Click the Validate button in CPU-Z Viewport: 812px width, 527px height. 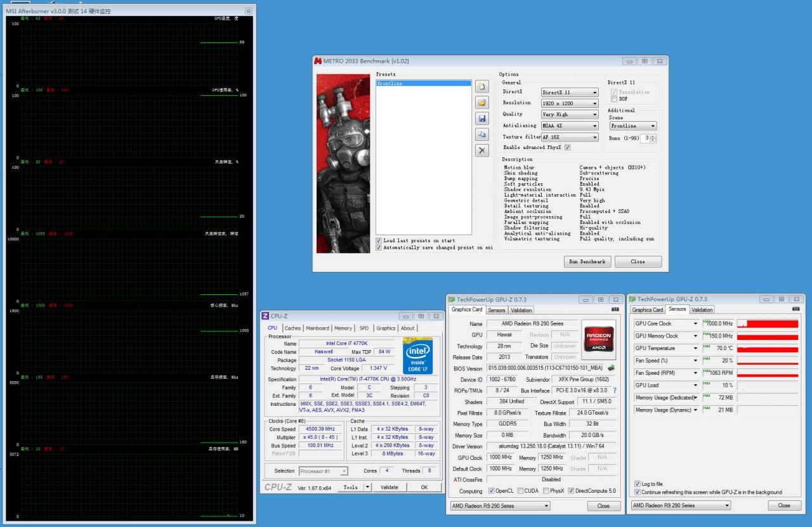click(389, 488)
